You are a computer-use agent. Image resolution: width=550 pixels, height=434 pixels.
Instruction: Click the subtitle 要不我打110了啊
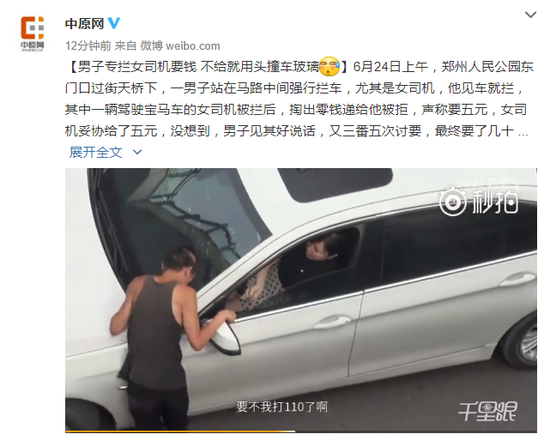282,407
